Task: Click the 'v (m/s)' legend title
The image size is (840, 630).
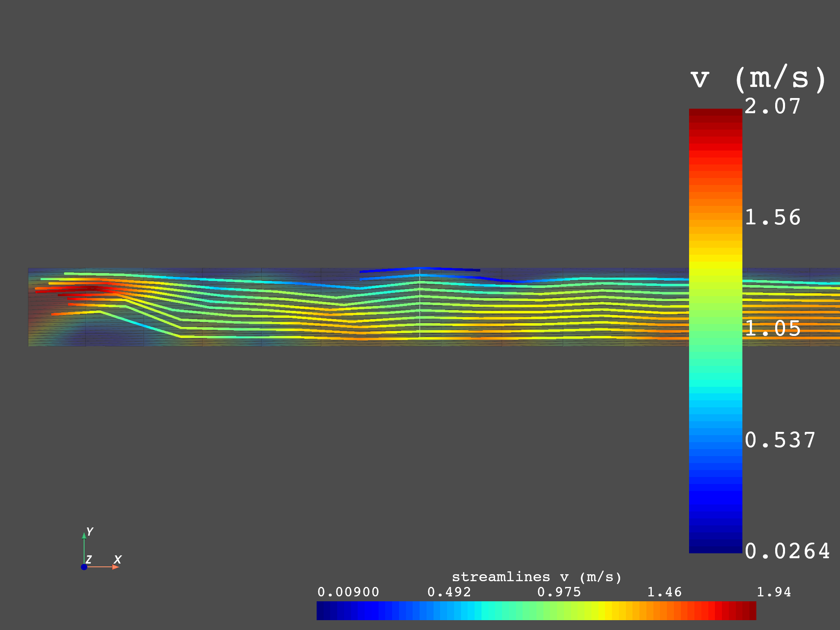Action: tap(758, 78)
